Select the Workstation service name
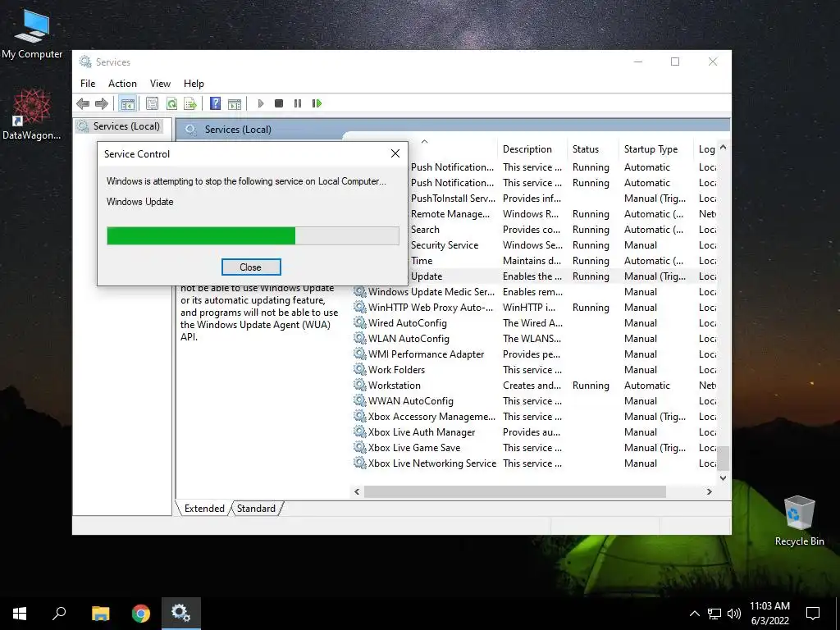 pyautogui.click(x=395, y=386)
